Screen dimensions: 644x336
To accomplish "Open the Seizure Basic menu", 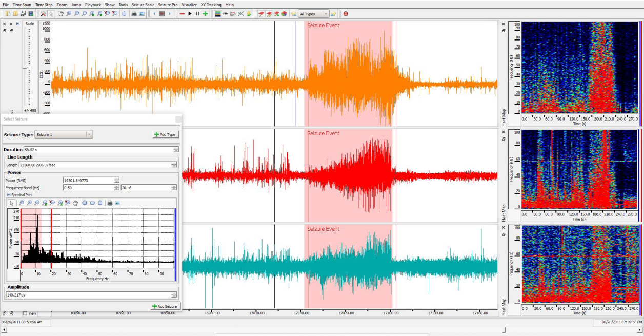I will pyautogui.click(x=143, y=5).
